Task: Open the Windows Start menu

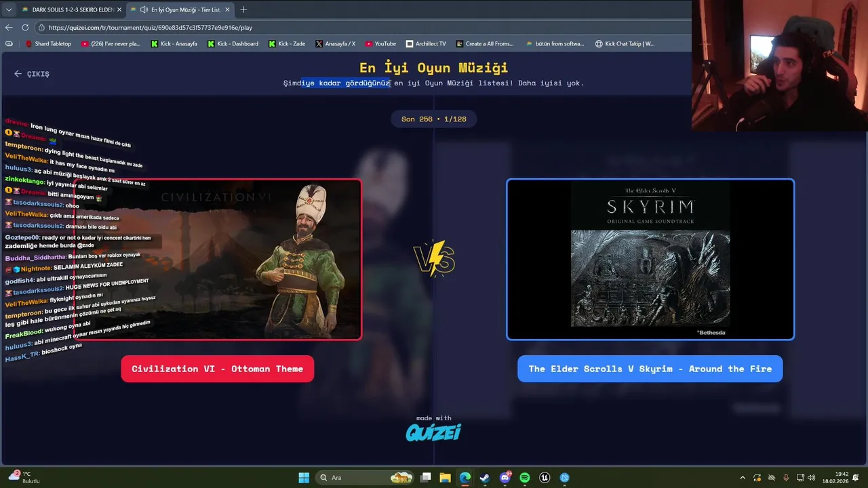Action: (304, 477)
